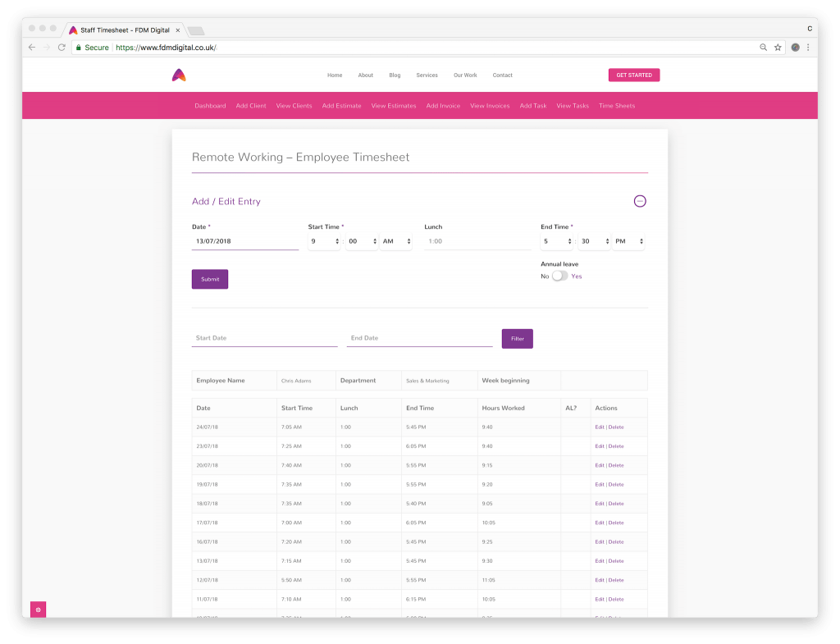Viewport: 840px width, 644px height.
Task: Open the End Time hour selector
Action: pyautogui.click(x=556, y=241)
